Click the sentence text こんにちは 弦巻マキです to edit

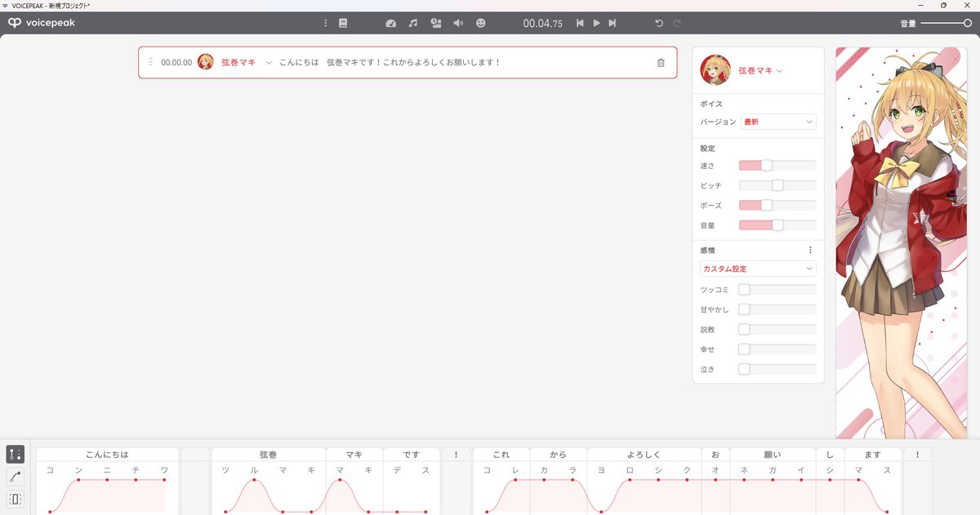(x=390, y=62)
